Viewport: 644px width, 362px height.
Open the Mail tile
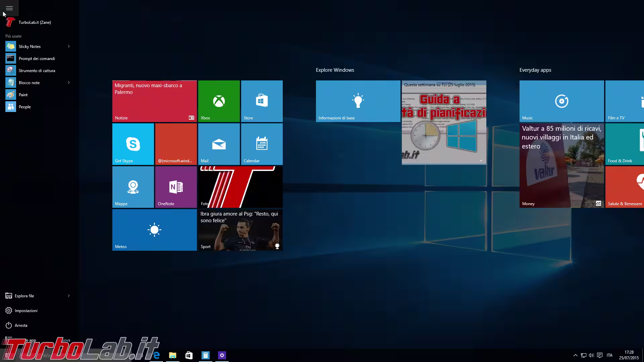219,144
